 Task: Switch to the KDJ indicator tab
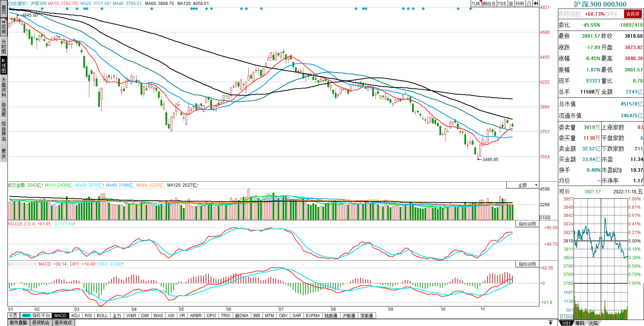click(76, 316)
